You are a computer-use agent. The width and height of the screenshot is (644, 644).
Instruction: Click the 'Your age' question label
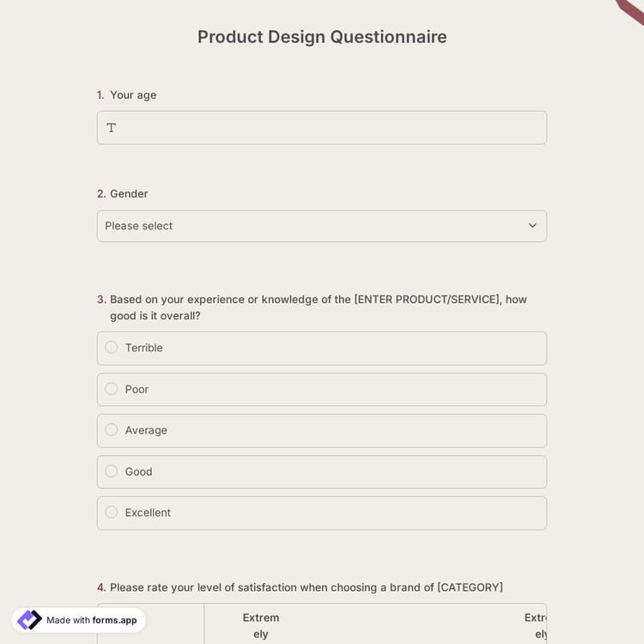pyautogui.click(x=133, y=95)
